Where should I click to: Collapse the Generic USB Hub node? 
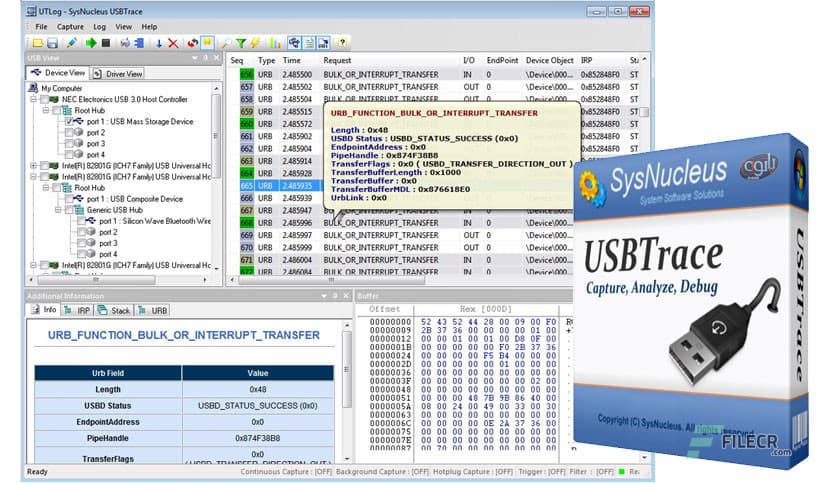58,210
